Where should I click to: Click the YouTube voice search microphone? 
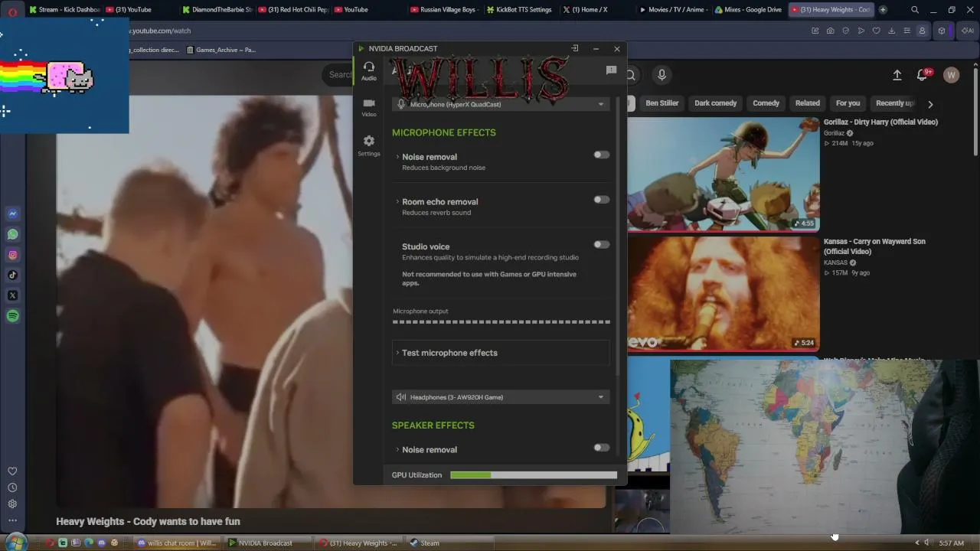661,75
